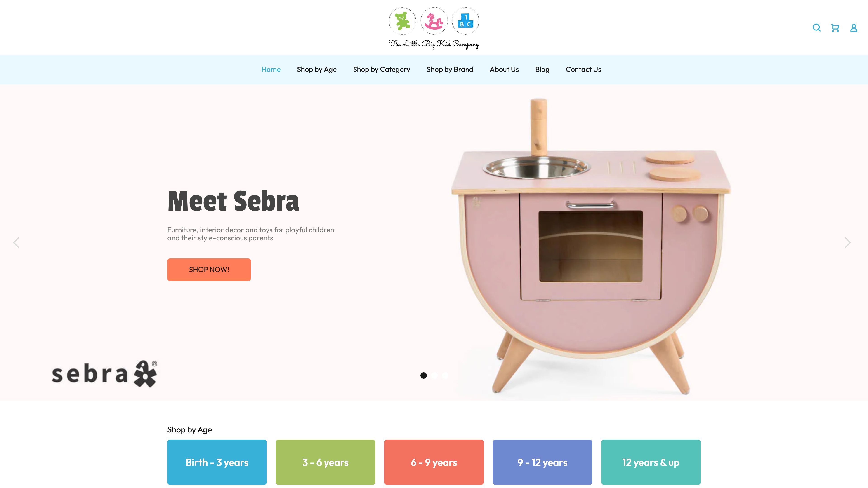868x488 pixels.
Task: Click the SHOP NOW! button
Action: [x=209, y=270]
